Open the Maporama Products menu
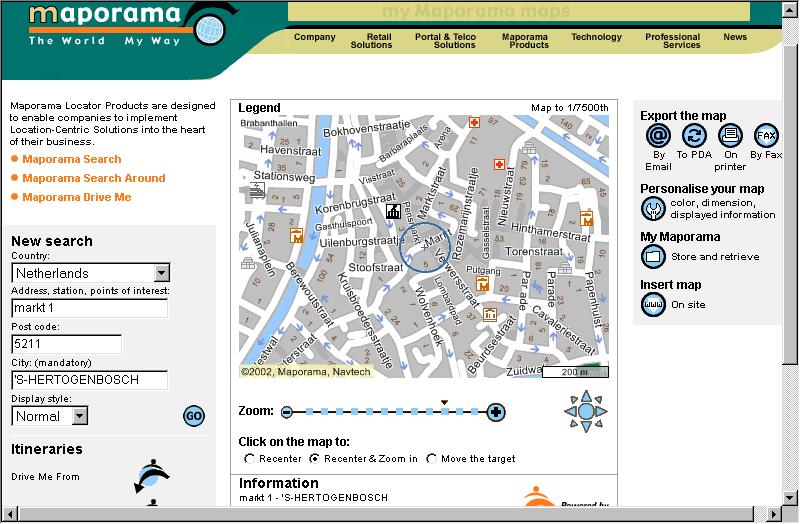 pos(525,41)
